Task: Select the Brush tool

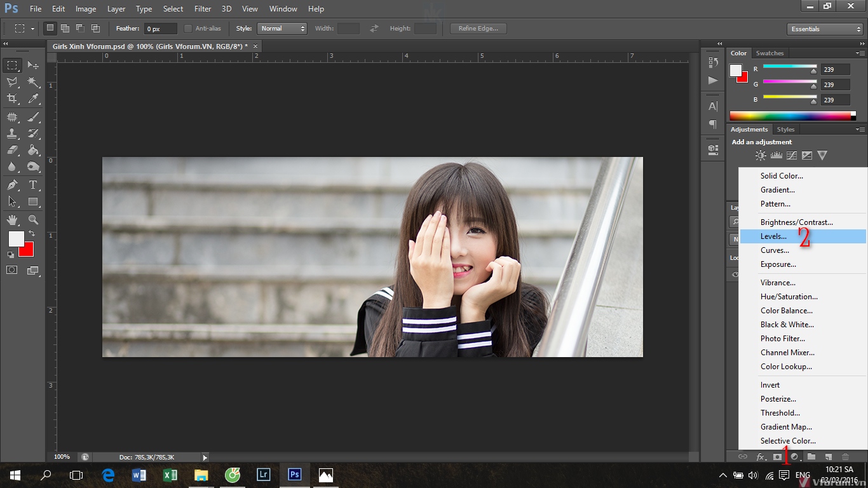Action: [33, 117]
